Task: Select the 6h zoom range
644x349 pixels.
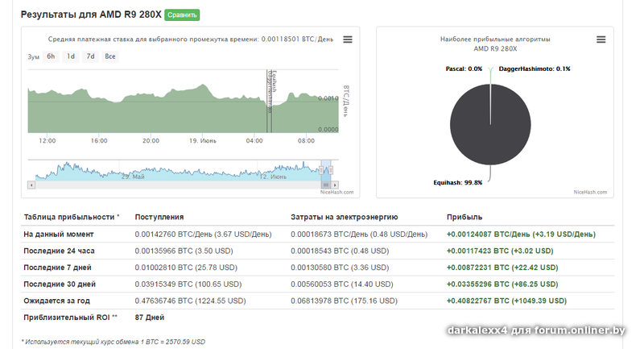Action: pyautogui.click(x=51, y=56)
